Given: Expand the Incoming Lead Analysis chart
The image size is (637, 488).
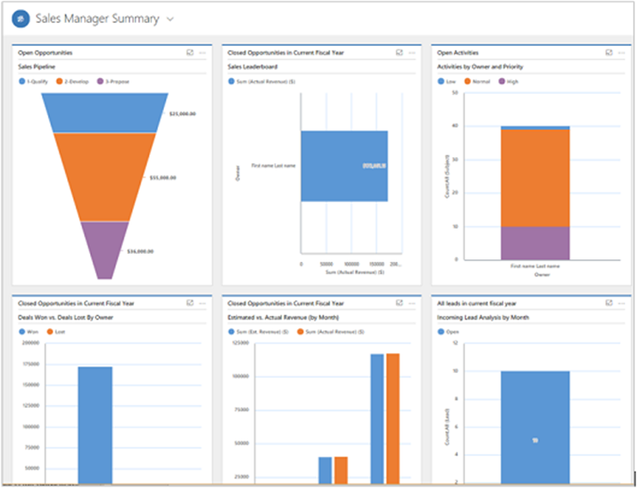Looking at the screenshot, I should click(609, 303).
